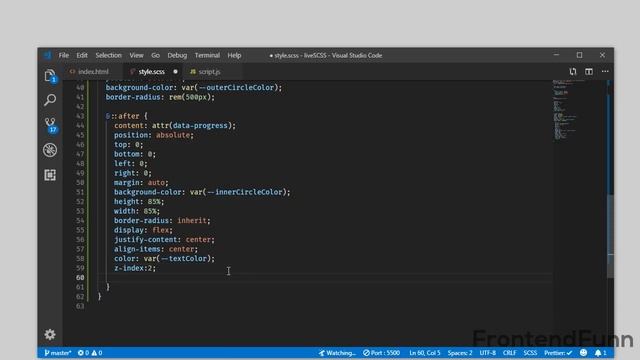
Task: Change indentation via Spaces: 2
Action: (x=460, y=353)
